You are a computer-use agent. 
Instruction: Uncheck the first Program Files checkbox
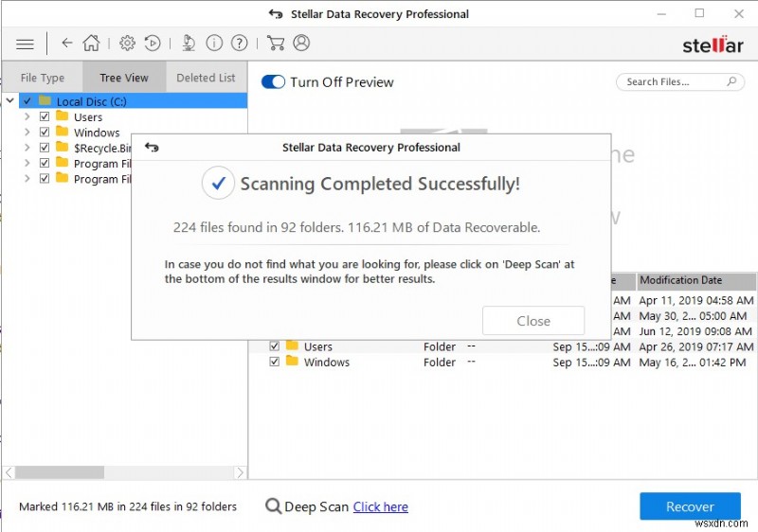44,163
